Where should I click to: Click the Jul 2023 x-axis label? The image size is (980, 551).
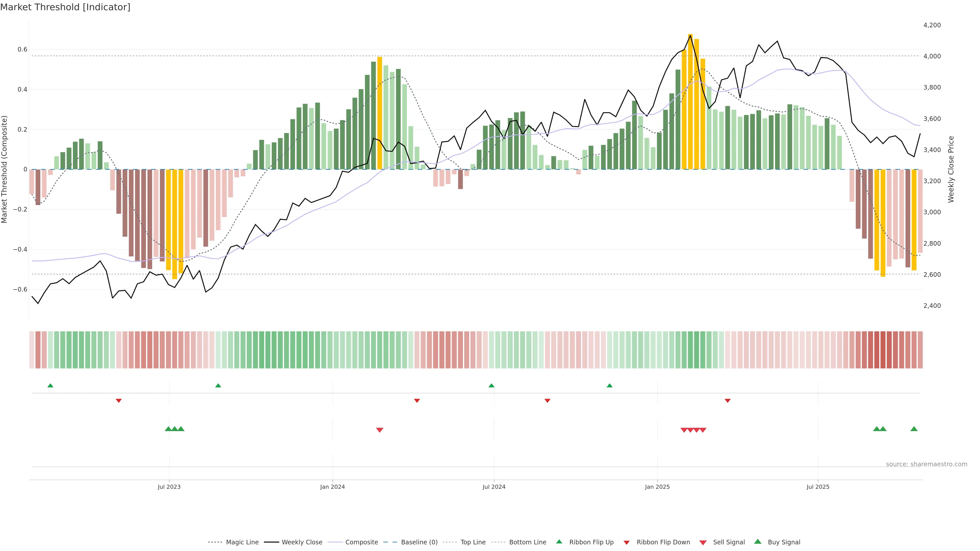(x=169, y=487)
